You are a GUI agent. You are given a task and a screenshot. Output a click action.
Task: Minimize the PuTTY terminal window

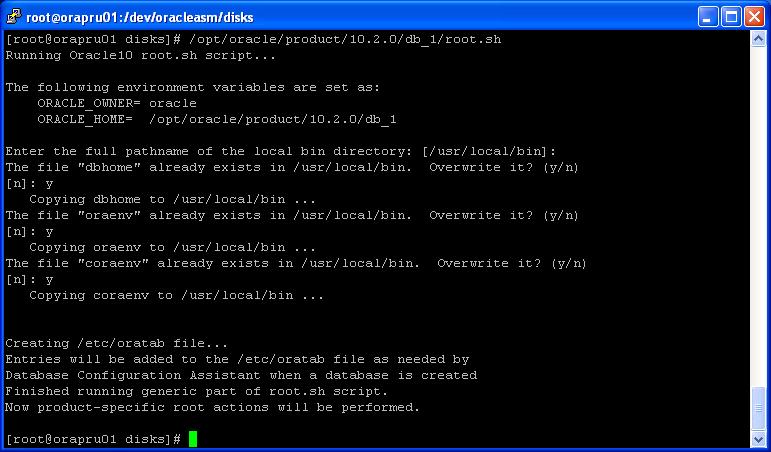708,18
